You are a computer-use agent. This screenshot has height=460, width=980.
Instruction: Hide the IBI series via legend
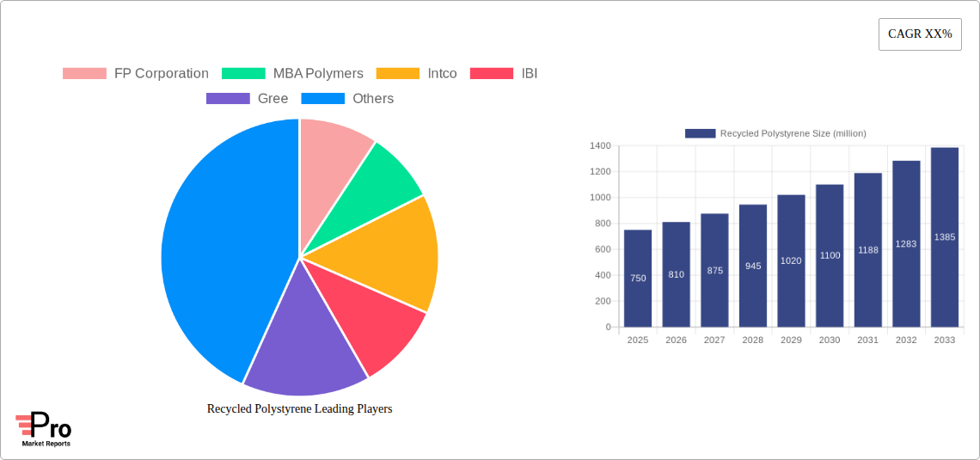504,73
